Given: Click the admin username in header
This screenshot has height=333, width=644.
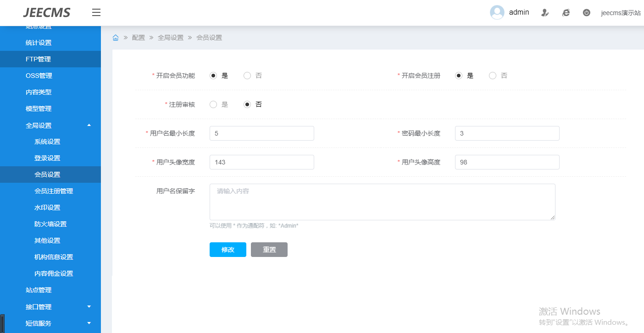Looking at the screenshot, I should tap(519, 12).
